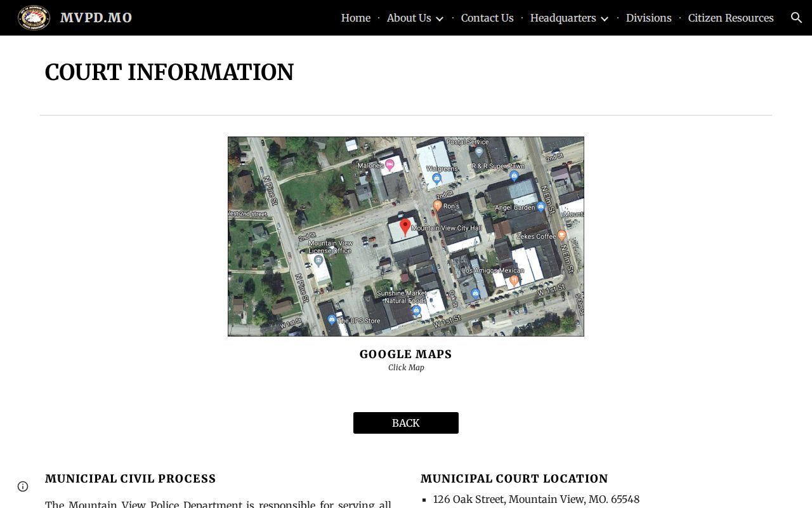
Task: Go to the Home page
Action: (x=356, y=18)
